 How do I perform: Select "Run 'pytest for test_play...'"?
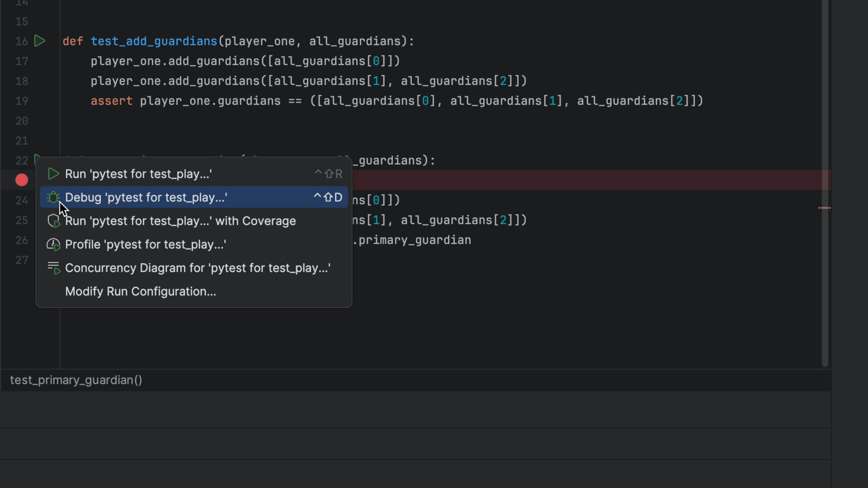pos(139,174)
